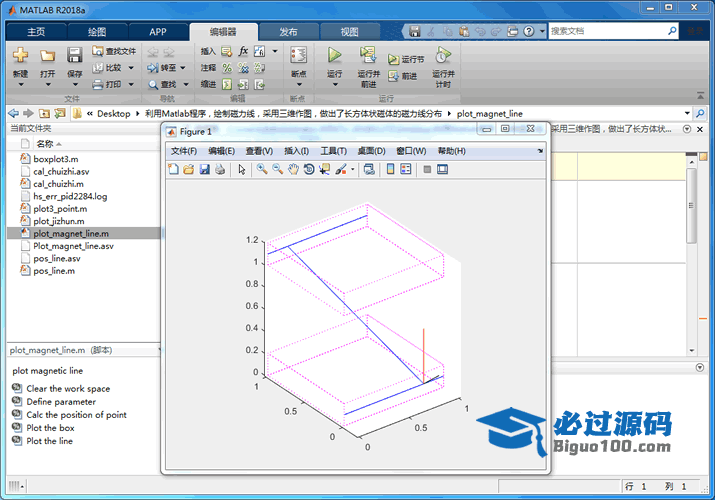Click the 断点 (Breakpoints) icon
715x500 pixels.
[299, 55]
